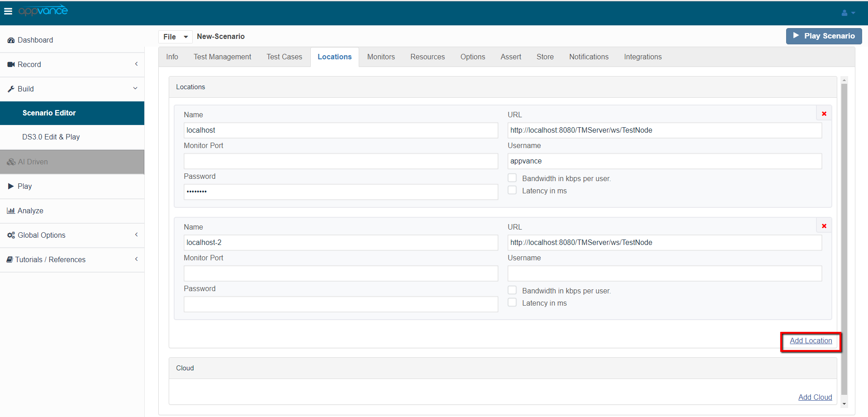
Task: Switch to the Test Cases tab
Action: pyautogui.click(x=284, y=57)
